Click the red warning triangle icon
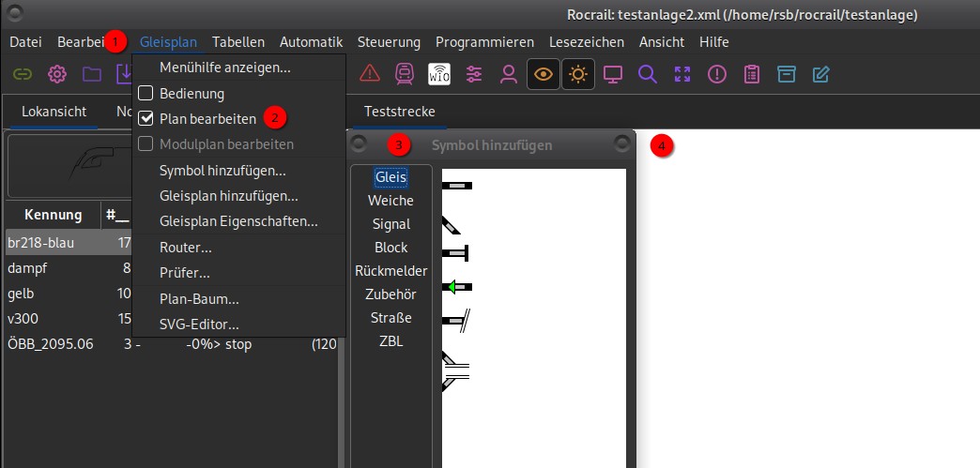Image resolution: width=980 pixels, height=468 pixels. (370, 74)
